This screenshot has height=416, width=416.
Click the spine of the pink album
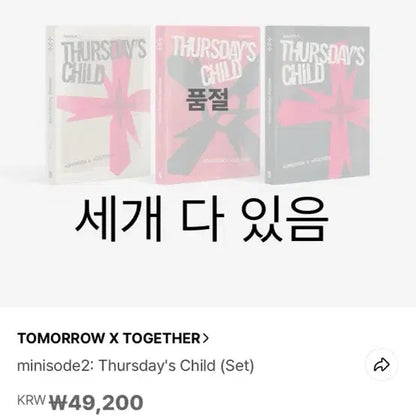pos(160,105)
